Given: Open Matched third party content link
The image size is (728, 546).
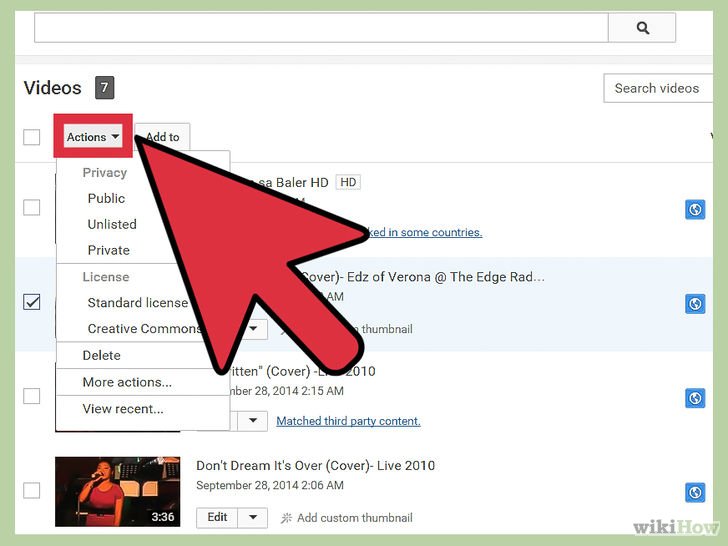Looking at the screenshot, I should (348, 421).
